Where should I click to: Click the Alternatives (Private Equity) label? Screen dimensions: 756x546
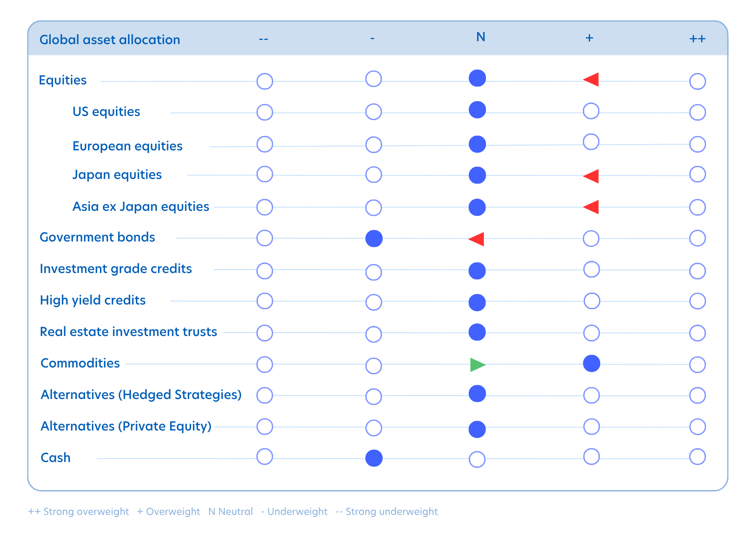click(126, 426)
